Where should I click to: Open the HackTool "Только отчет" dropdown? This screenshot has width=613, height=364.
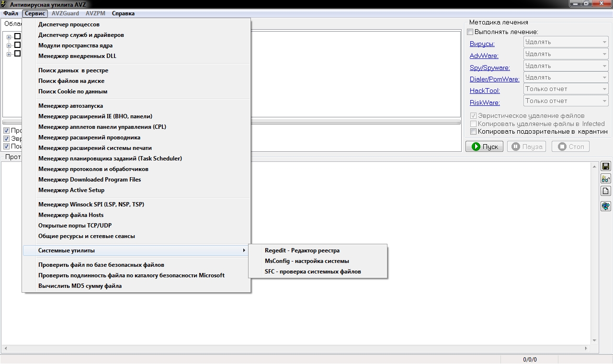point(566,89)
